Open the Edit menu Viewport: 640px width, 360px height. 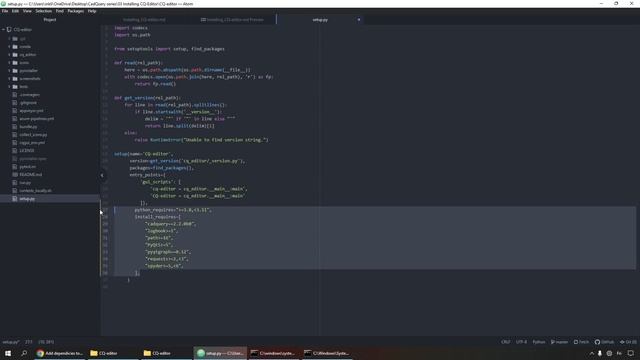(16, 11)
